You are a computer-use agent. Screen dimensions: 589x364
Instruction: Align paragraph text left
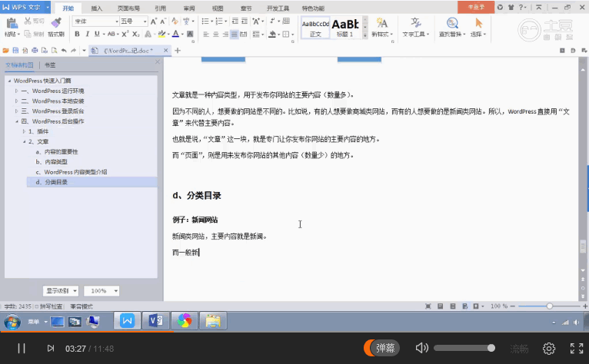point(206,34)
